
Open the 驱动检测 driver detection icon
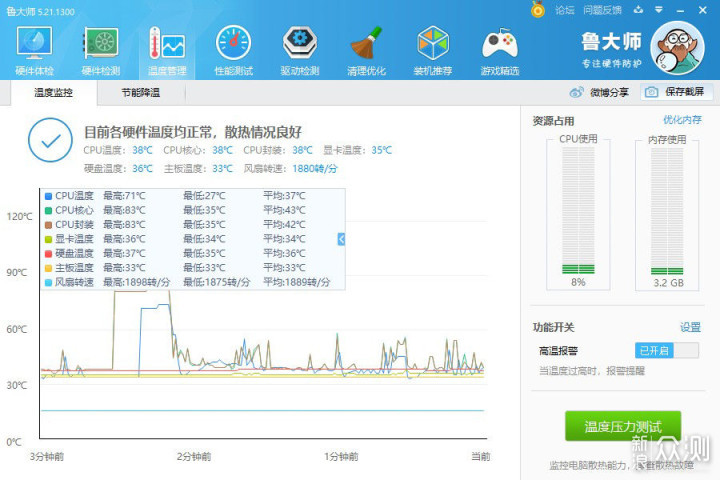point(300,51)
